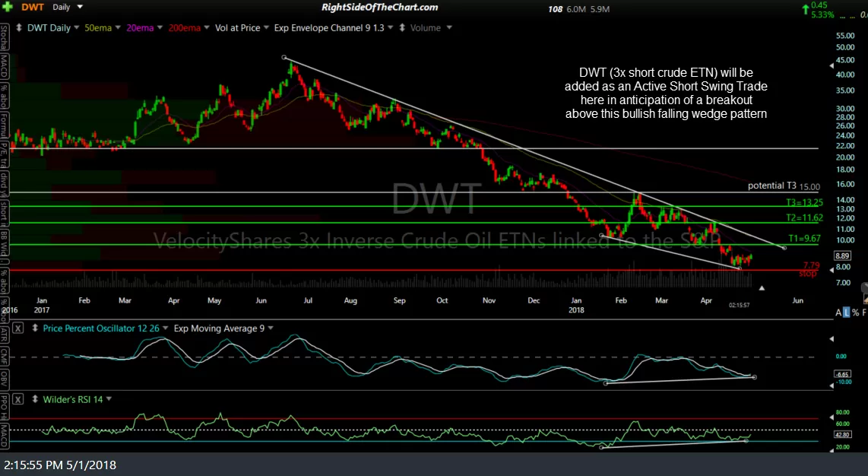Image resolution: width=868 pixels, height=476 pixels.
Task: Expand the 200ema dropdown arrow
Action: [x=207, y=27]
